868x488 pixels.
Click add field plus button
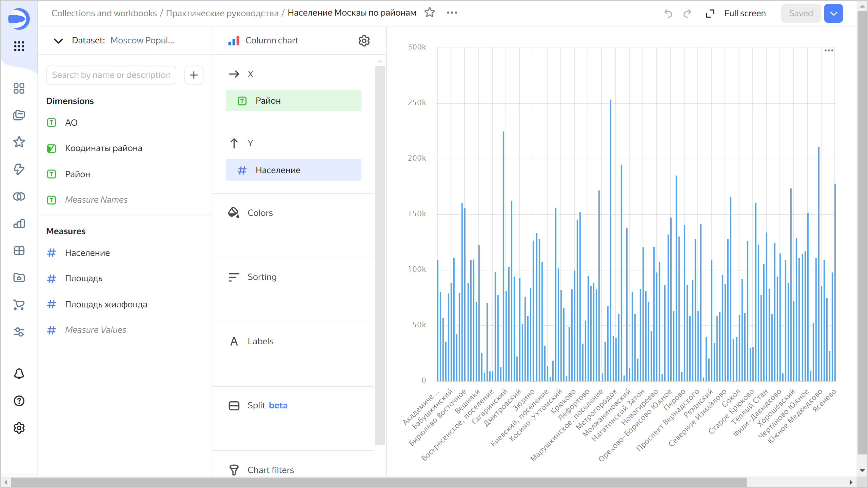coord(194,75)
